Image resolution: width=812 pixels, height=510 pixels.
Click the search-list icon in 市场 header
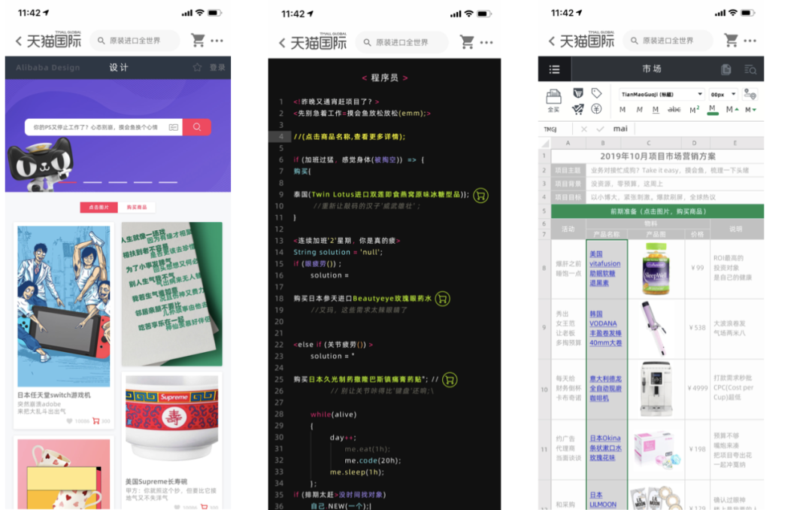pyautogui.click(x=750, y=69)
